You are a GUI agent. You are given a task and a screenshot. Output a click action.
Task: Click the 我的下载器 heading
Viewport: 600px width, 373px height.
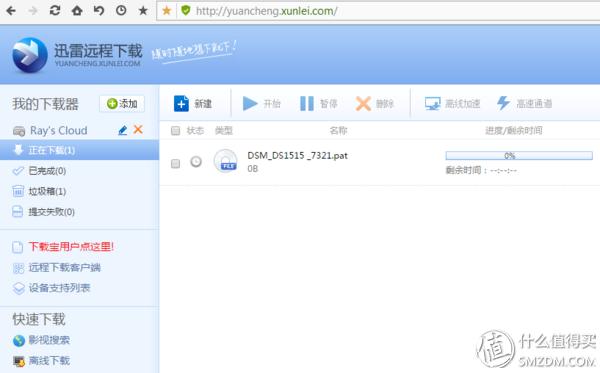pos(45,104)
